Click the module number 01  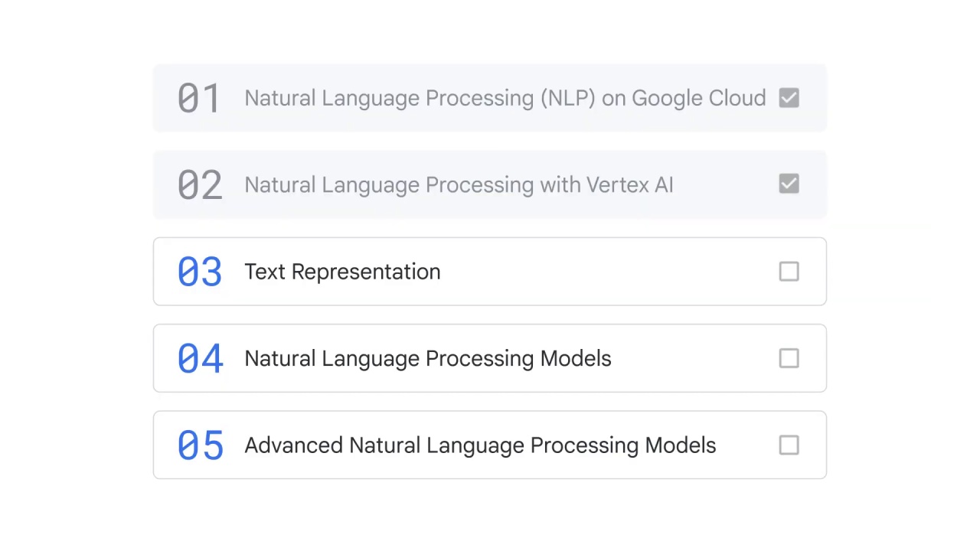pyautogui.click(x=199, y=99)
